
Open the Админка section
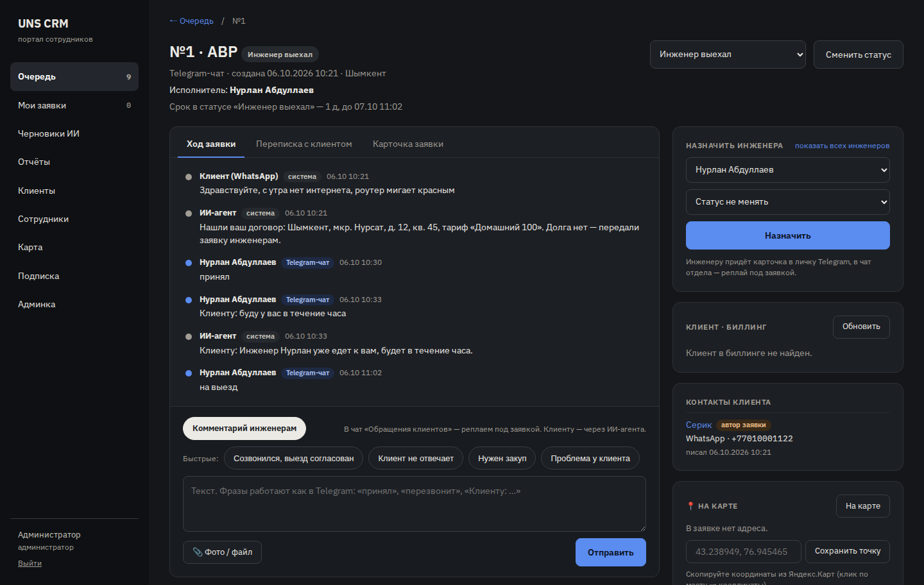[74, 304]
